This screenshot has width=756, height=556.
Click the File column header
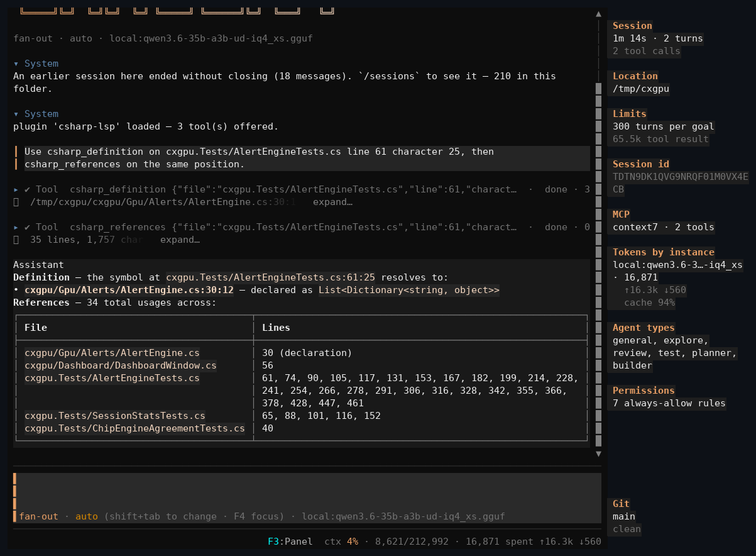(36, 328)
